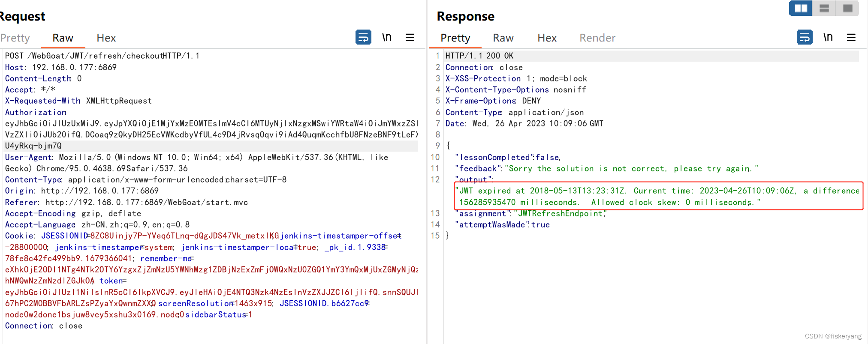Click the X-Frame-Options DENY header
Screen dimensions: 868x344
pyautogui.click(x=493, y=101)
